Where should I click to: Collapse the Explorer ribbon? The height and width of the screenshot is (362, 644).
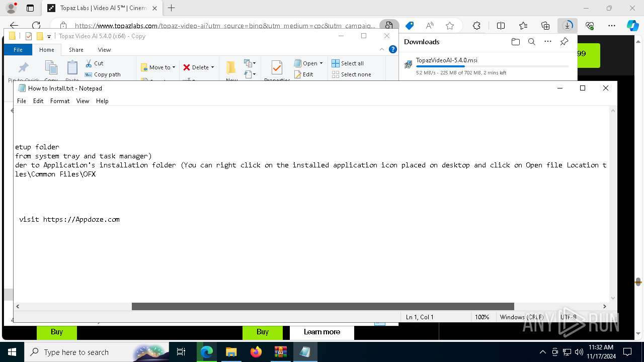pyautogui.click(x=383, y=50)
